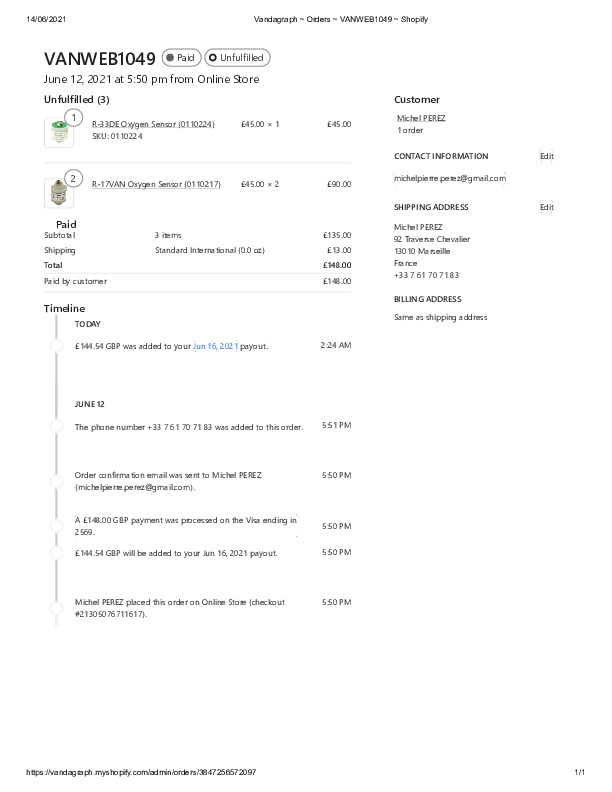The image size is (612, 792).
Task: Click quantity badge 2 on second product
Action: point(73,178)
